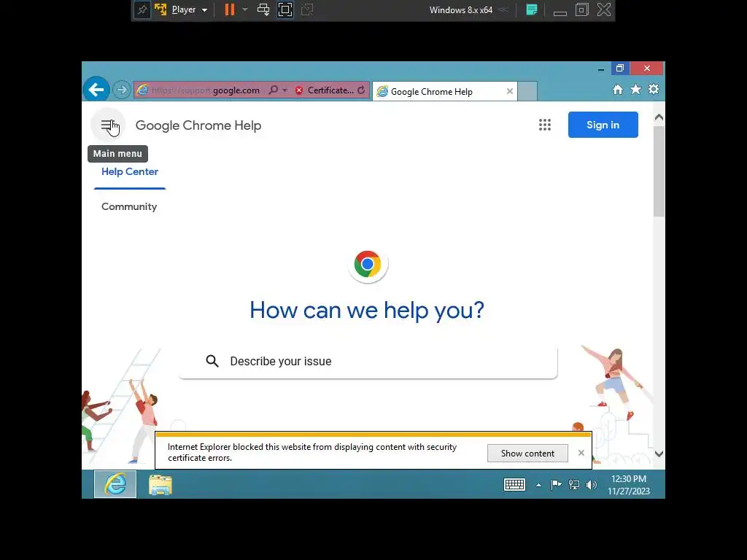Click the Google Chrome Help page title

[198, 125]
